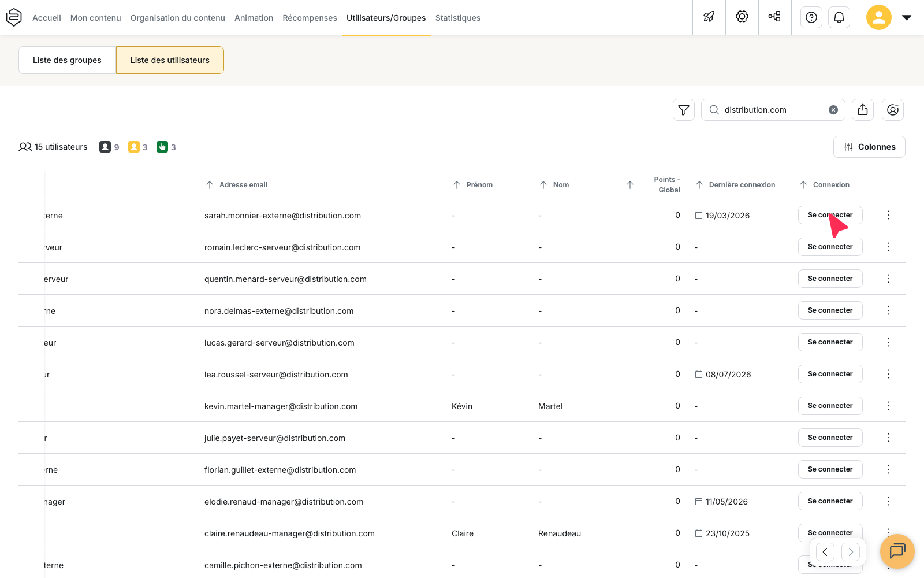
Task: Open row options for quentin.menard-serveur
Action: [889, 279]
